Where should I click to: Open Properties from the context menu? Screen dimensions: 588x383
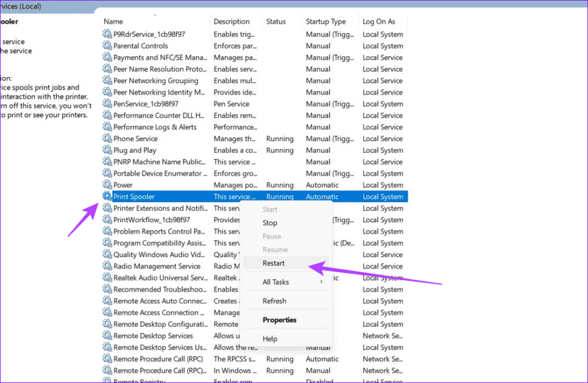(x=279, y=320)
